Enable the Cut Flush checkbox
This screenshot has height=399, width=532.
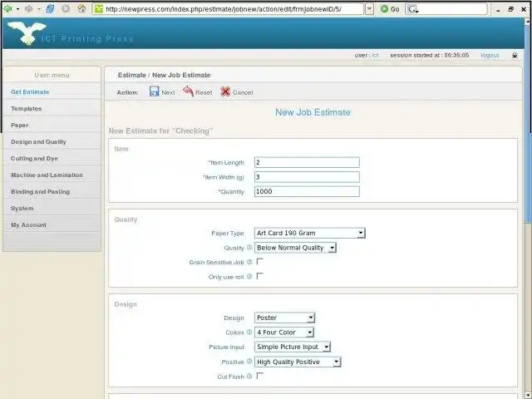coord(260,376)
